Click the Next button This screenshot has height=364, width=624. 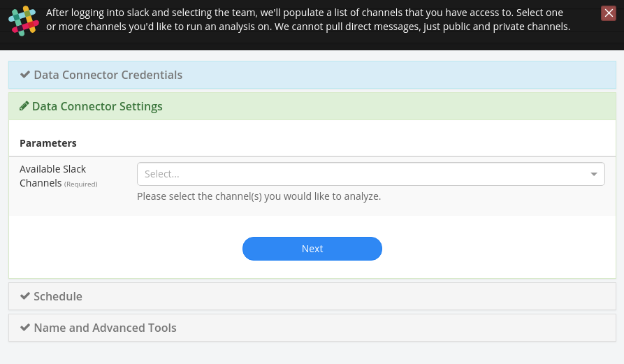(x=312, y=249)
